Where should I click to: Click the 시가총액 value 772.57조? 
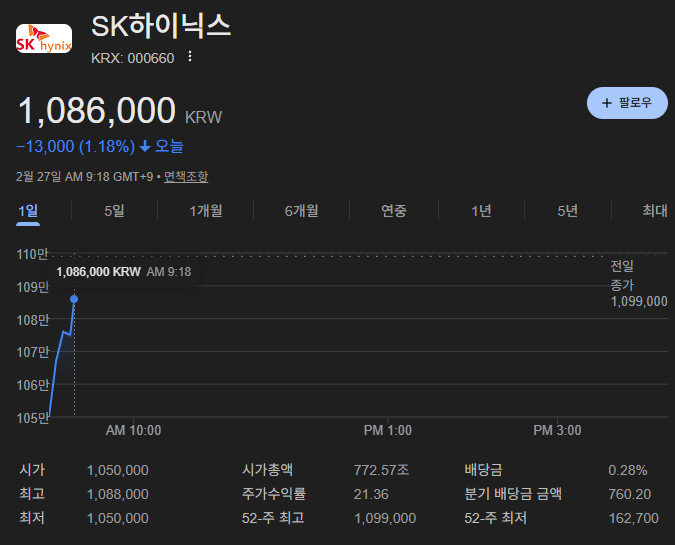click(x=381, y=470)
